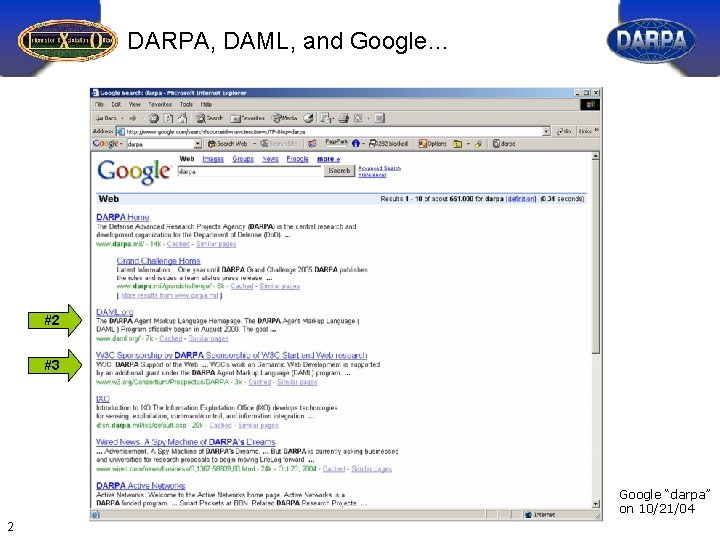720x540 pixels.
Task: Click the Mail icon in toolbar
Action: [x=326, y=118]
